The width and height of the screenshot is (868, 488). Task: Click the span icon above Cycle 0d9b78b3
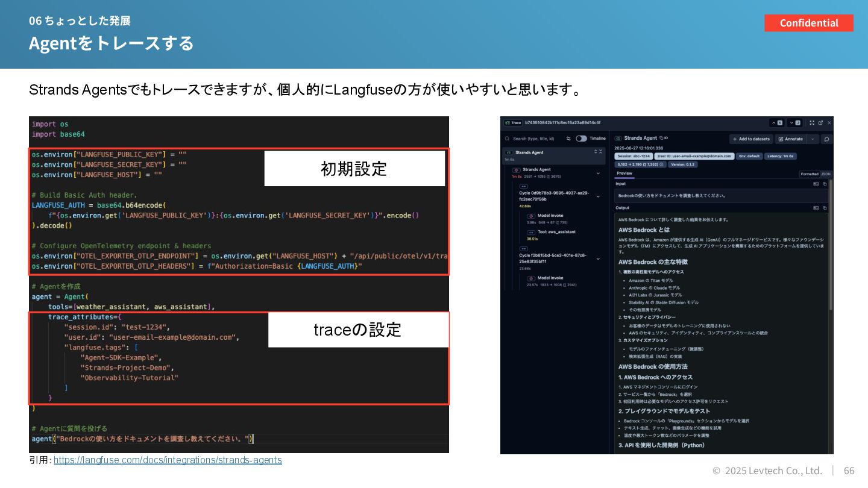pos(523,186)
